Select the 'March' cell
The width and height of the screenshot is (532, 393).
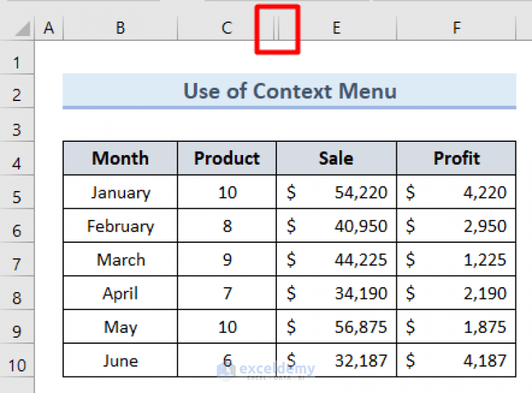[x=120, y=259]
